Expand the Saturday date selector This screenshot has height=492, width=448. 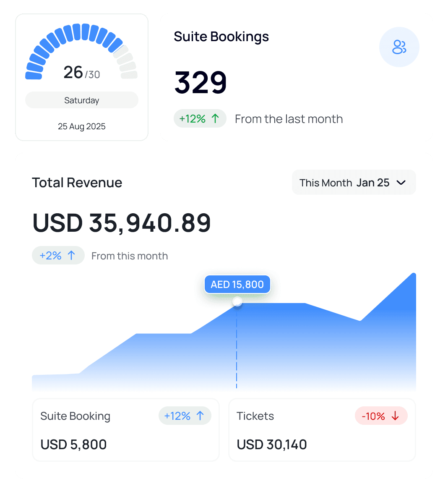pyautogui.click(x=81, y=100)
